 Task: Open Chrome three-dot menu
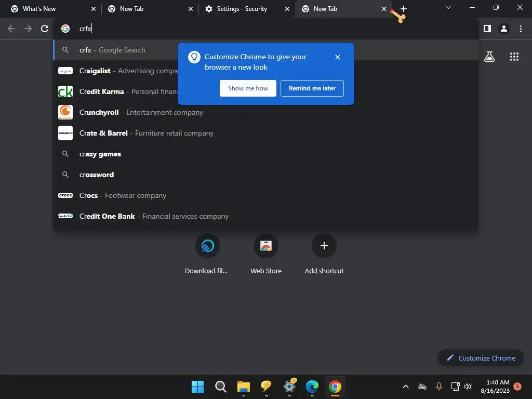coord(521,29)
